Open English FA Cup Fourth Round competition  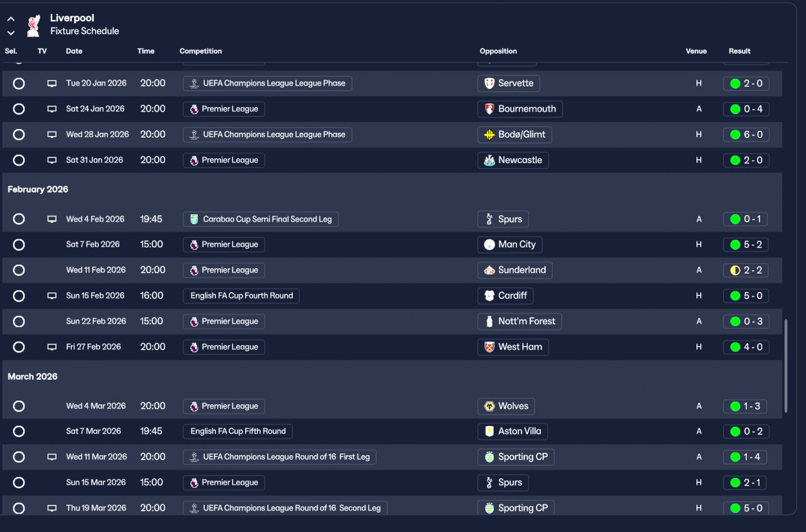click(241, 295)
